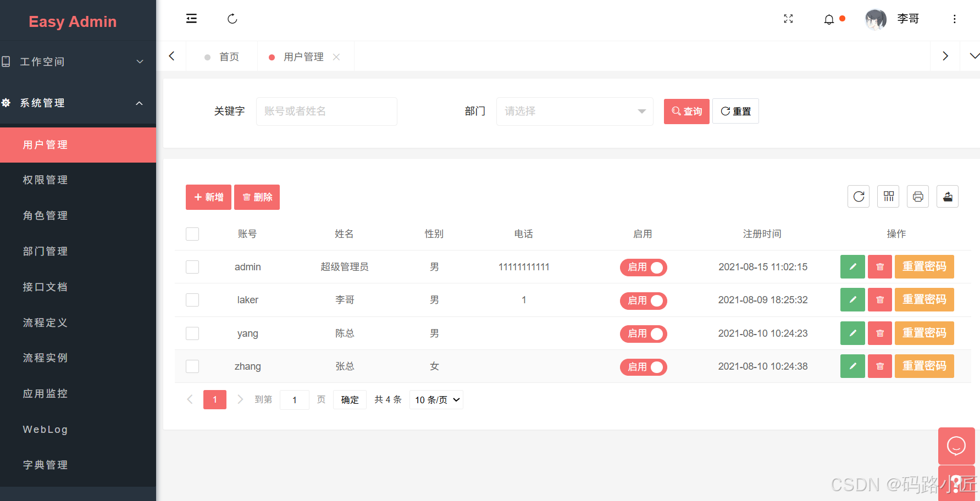
Task: Open the notification bell icon
Action: coord(829,19)
